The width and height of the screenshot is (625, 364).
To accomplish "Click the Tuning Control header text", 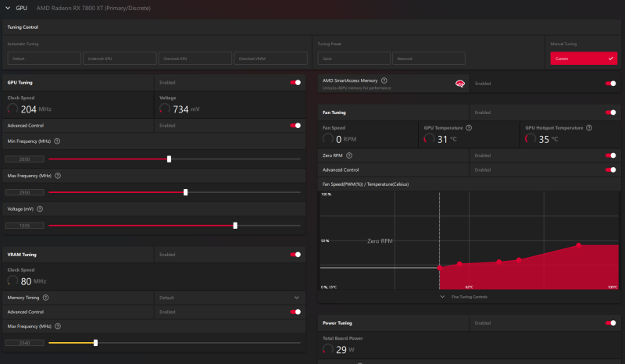I will tap(23, 27).
